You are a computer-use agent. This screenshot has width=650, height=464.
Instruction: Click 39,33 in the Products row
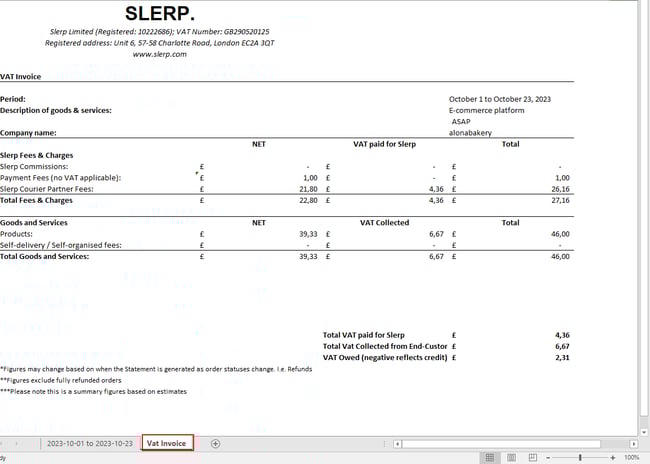[308, 234]
